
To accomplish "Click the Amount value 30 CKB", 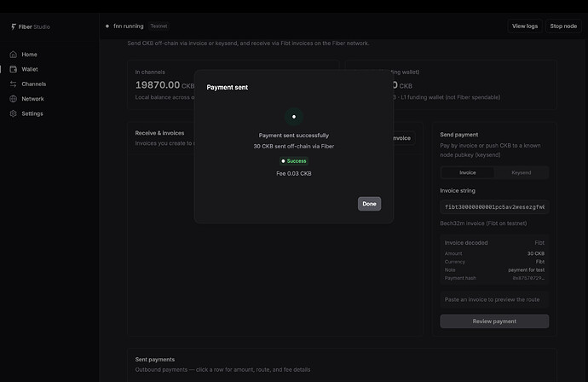I will [x=535, y=253].
